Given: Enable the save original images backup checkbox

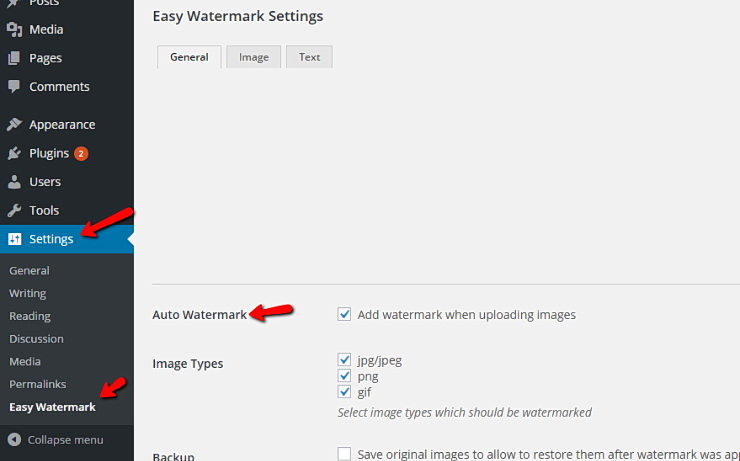Looking at the screenshot, I should click(x=345, y=454).
